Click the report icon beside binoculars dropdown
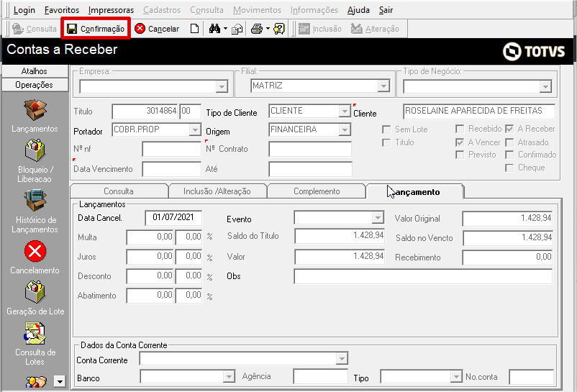 pos(237,29)
